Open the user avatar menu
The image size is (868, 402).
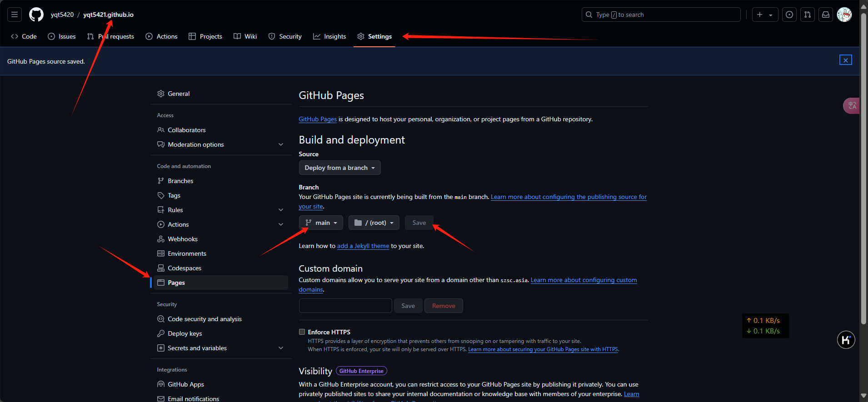click(x=844, y=15)
